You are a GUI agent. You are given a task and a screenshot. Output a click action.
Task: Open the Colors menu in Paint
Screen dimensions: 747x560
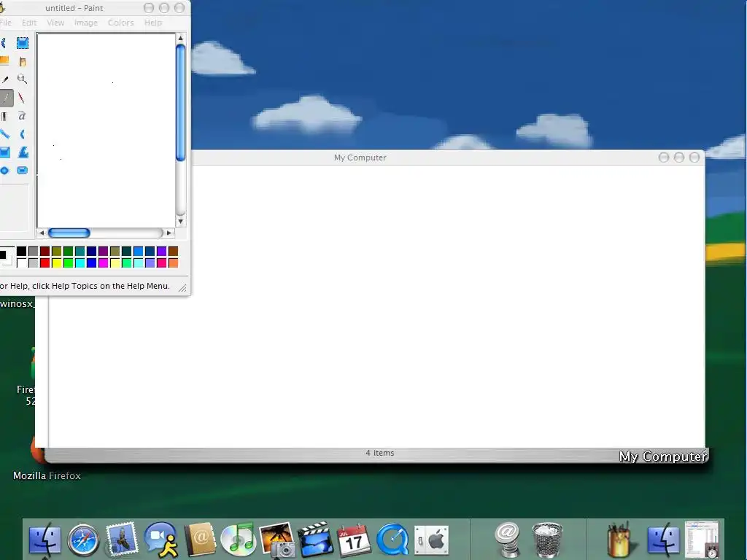[120, 23]
